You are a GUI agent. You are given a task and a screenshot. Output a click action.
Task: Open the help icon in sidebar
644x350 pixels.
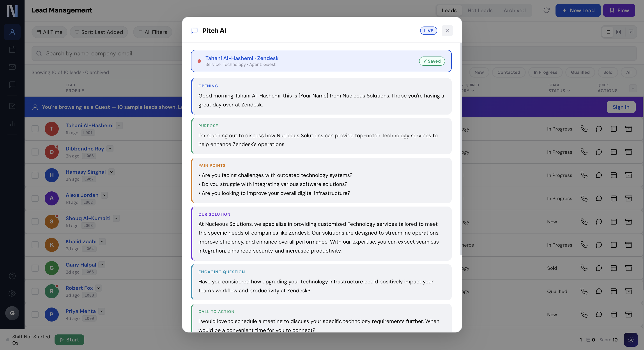(12, 276)
